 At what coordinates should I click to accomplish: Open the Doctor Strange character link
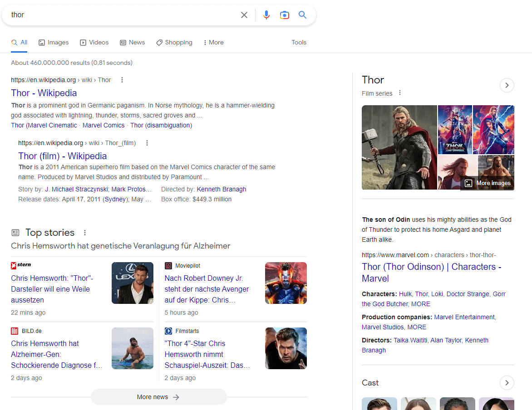[468, 294]
